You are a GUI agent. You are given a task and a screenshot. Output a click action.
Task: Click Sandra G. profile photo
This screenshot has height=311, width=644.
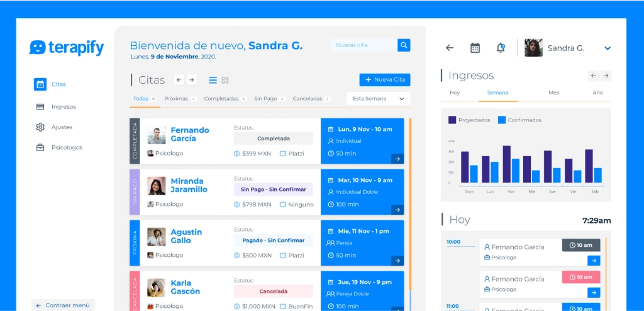click(533, 48)
